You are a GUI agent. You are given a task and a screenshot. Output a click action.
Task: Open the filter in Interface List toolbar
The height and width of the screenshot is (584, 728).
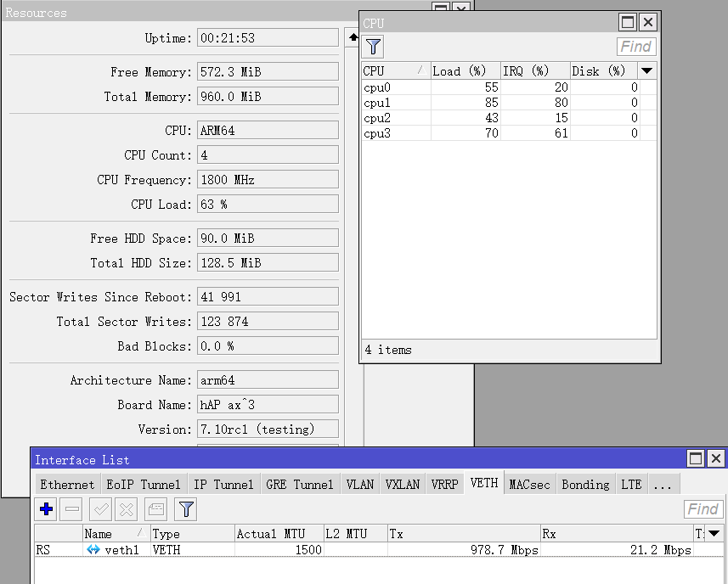coord(186,509)
